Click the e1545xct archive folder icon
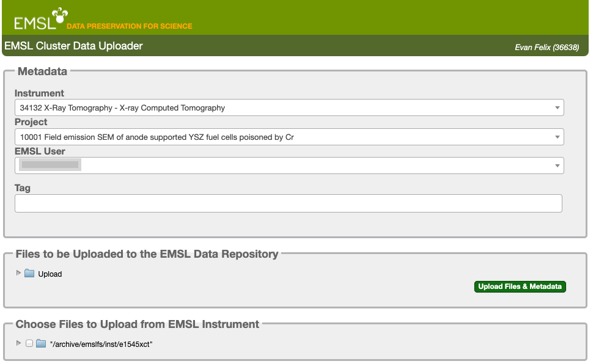This screenshot has height=364, width=596. coord(41,344)
